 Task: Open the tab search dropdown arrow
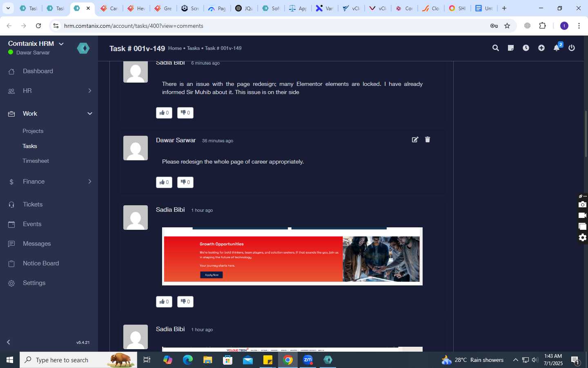(8, 8)
